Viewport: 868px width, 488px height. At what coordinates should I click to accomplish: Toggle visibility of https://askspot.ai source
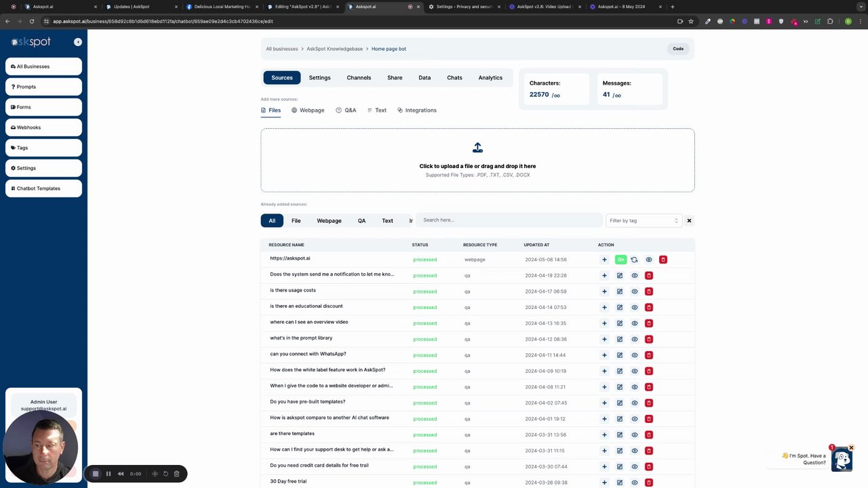click(649, 260)
